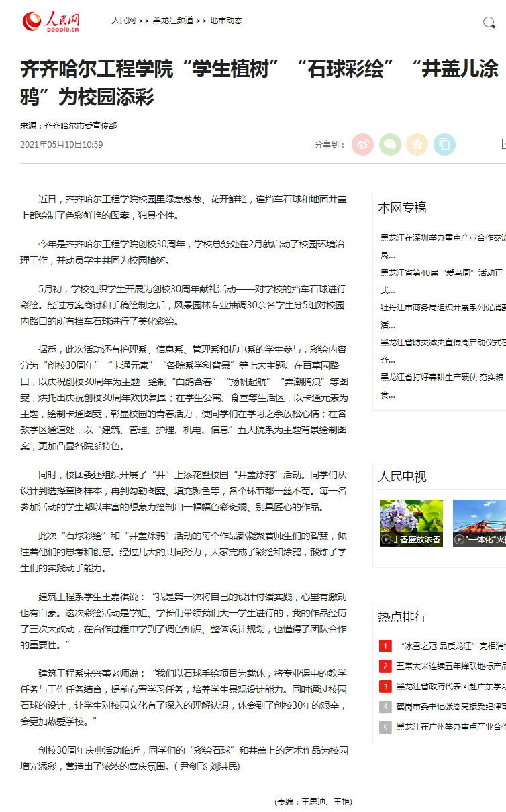Share article via WeChat icon

point(390,144)
